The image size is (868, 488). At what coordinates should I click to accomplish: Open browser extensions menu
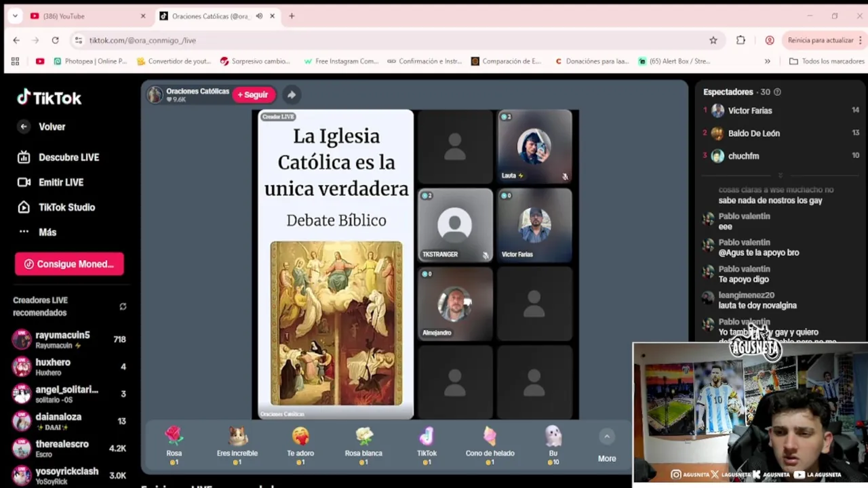741,41
